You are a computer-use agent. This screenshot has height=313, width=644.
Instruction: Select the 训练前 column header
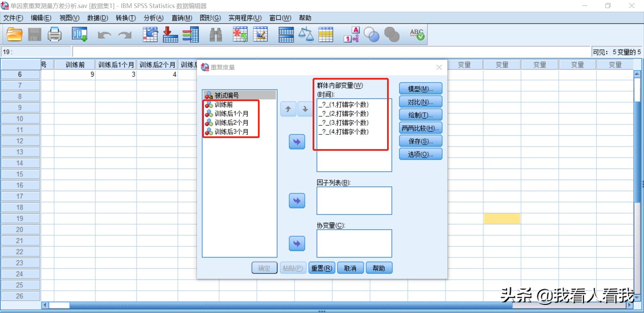tap(75, 65)
